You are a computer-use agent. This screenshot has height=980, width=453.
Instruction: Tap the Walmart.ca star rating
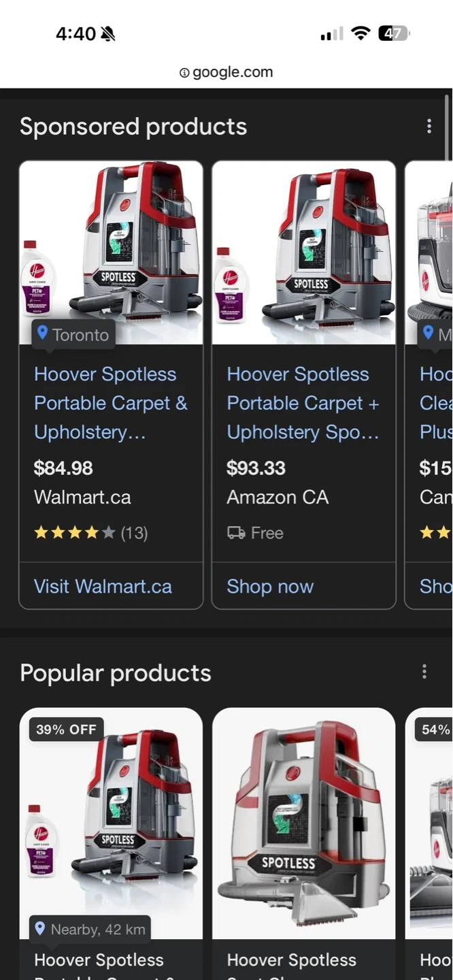[74, 533]
